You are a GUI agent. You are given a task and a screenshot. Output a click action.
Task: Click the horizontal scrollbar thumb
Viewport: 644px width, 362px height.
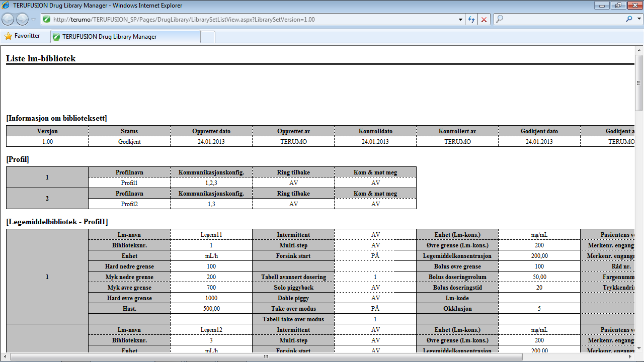pos(266,356)
